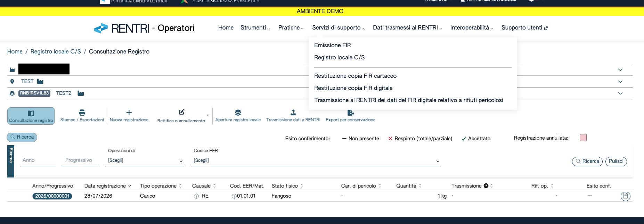Sort by Stato fisico column
Screen dimensions: 644x224
coord(287,186)
